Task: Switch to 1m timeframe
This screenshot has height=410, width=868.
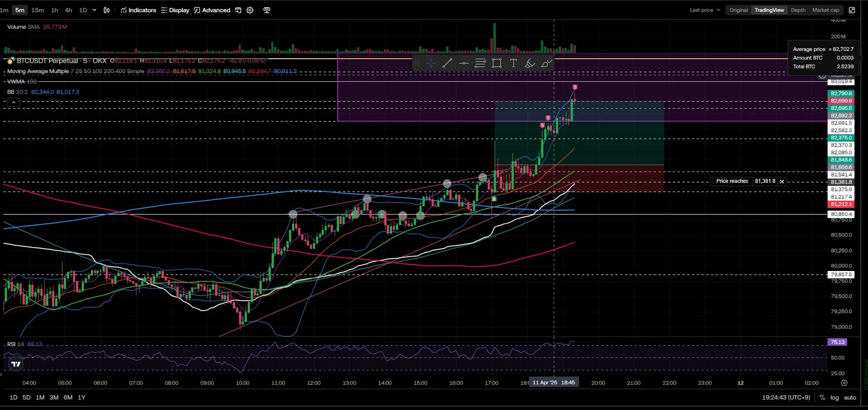Action: pyautogui.click(x=4, y=10)
